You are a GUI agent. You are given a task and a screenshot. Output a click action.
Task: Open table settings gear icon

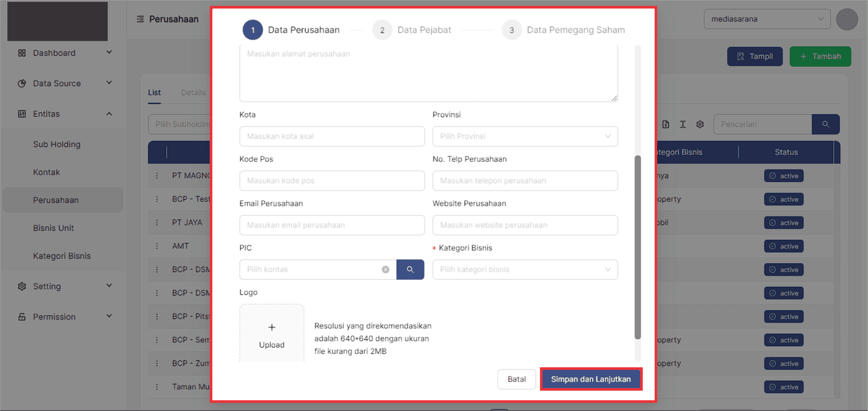point(700,124)
